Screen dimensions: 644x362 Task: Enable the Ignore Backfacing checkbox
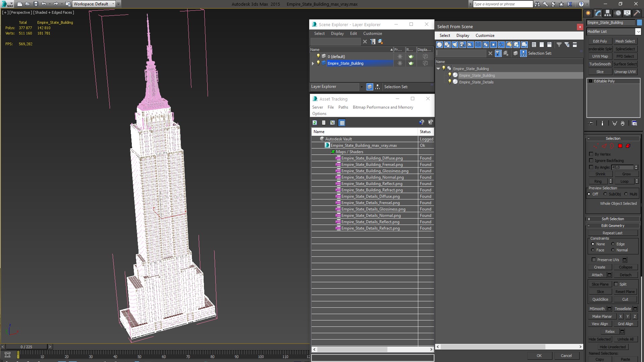591,161
